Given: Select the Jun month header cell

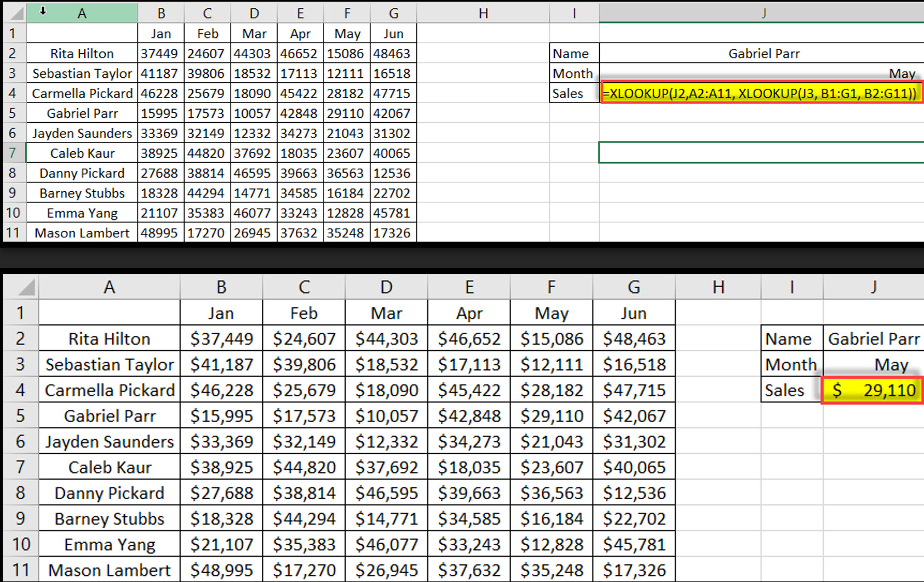Looking at the screenshot, I should 393,33.
